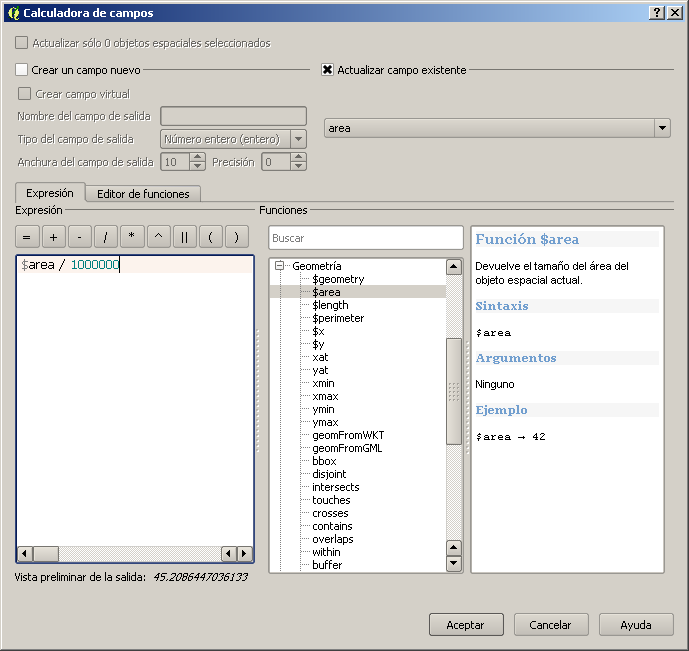Increase the Precisión value
The image size is (689, 651).
coord(299,157)
